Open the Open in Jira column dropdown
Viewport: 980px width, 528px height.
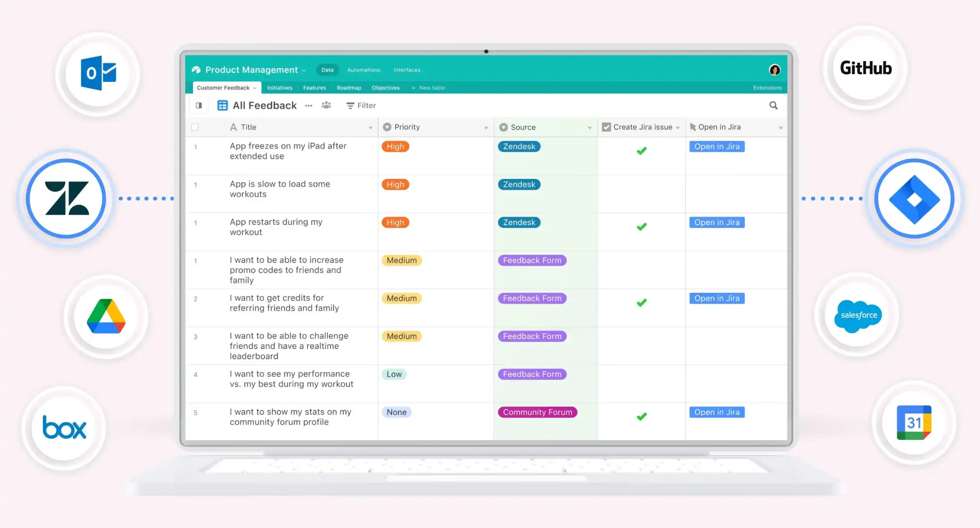coord(780,128)
